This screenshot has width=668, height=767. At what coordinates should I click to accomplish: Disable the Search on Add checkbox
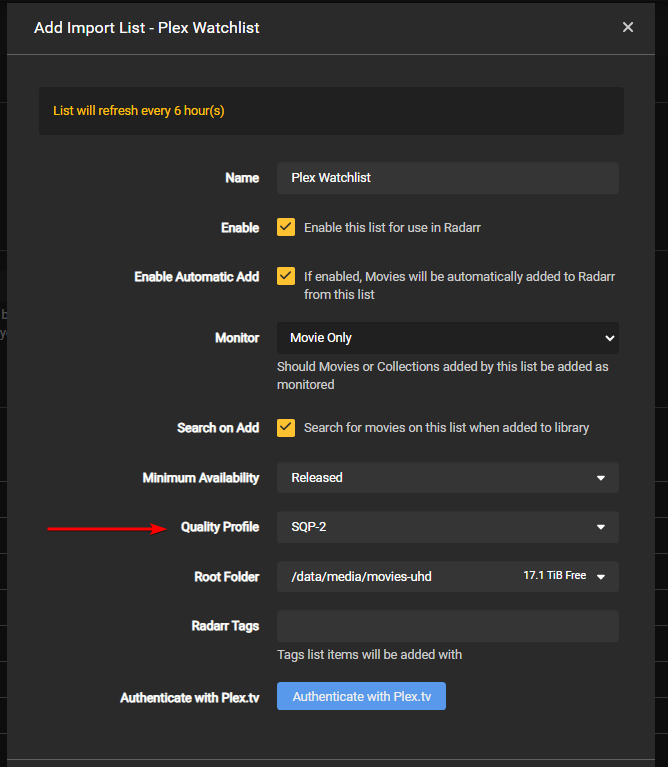pyautogui.click(x=286, y=427)
